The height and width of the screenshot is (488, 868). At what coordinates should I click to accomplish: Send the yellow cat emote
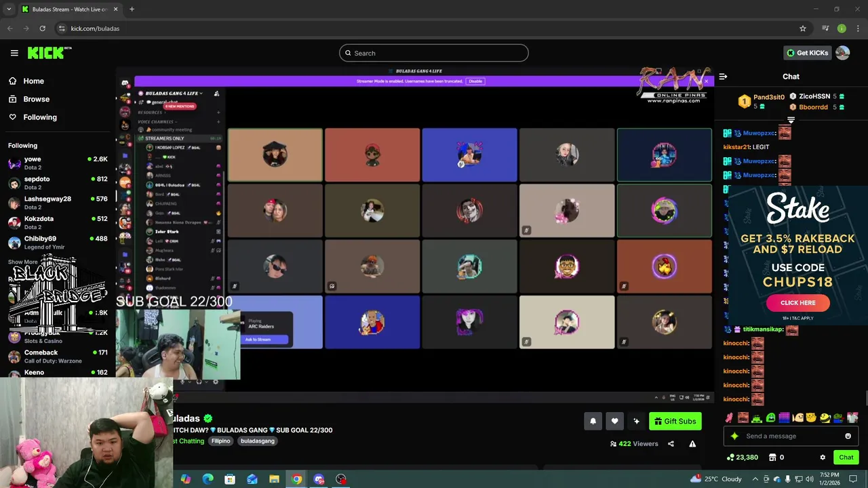pyautogui.click(x=811, y=418)
